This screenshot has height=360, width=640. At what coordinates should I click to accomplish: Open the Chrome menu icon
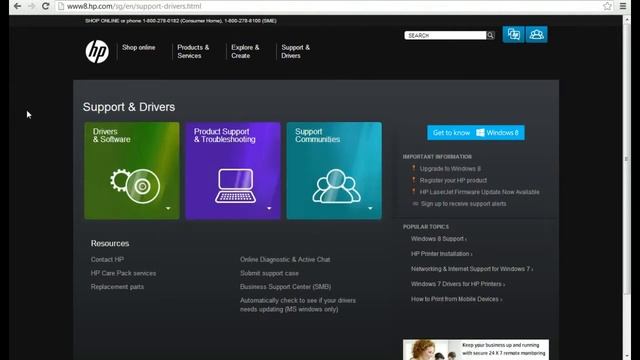coord(623,6)
